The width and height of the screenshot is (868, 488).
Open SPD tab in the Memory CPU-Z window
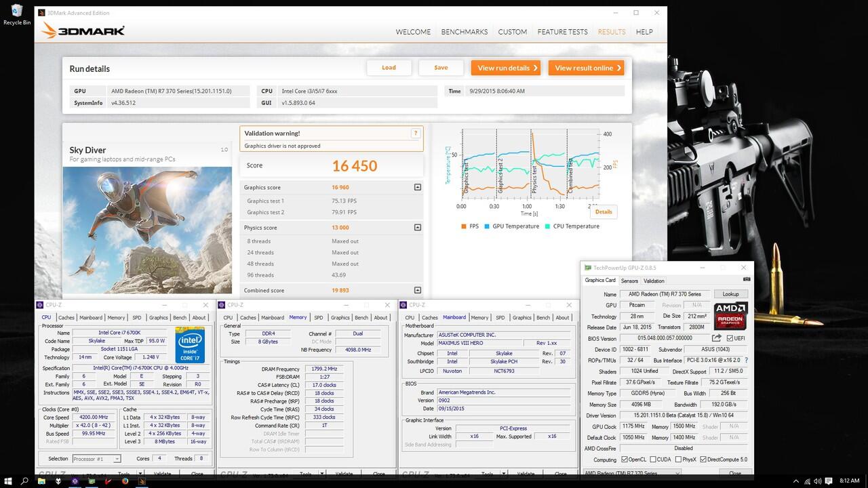click(x=319, y=317)
